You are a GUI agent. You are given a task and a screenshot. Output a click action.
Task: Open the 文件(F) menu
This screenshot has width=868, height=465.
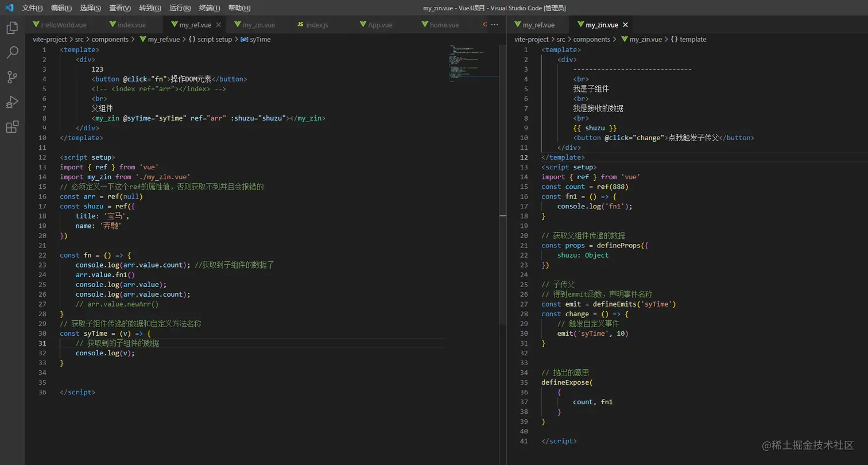tap(32, 8)
